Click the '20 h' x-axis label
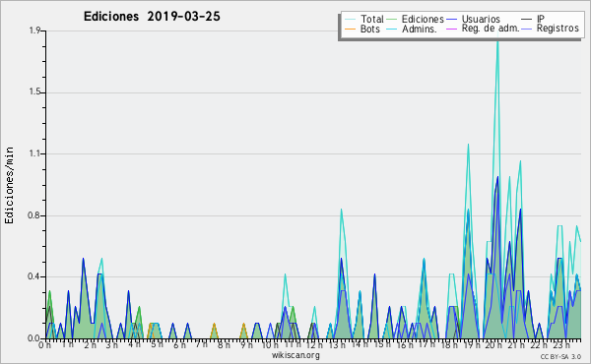The height and width of the screenshot is (364, 591). [494, 345]
